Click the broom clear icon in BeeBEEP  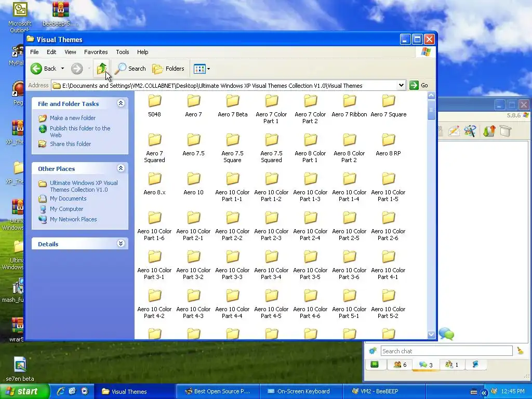tap(520, 351)
